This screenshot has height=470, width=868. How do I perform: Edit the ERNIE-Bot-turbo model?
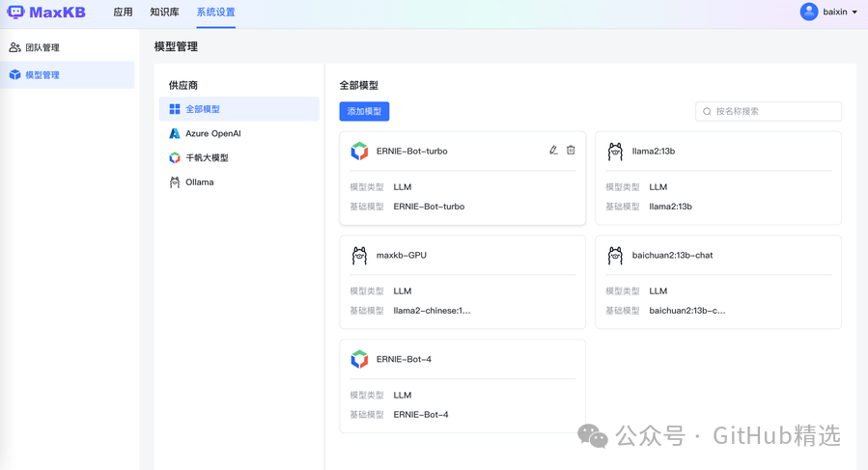click(553, 150)
